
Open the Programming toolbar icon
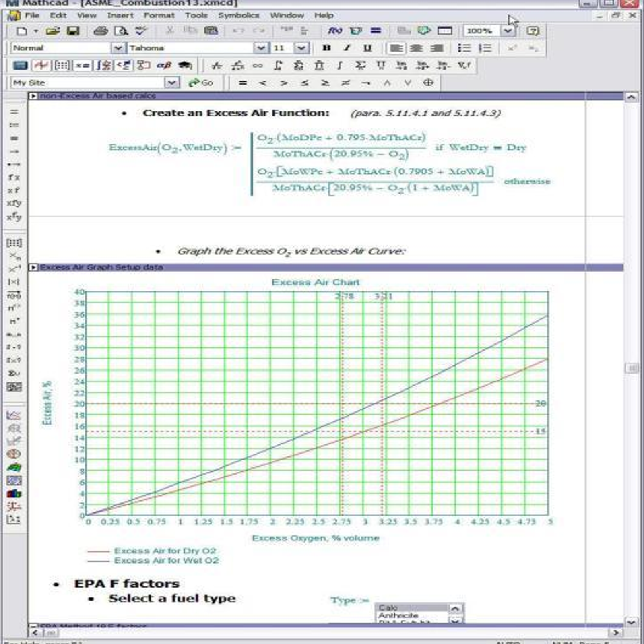point(144,65)
